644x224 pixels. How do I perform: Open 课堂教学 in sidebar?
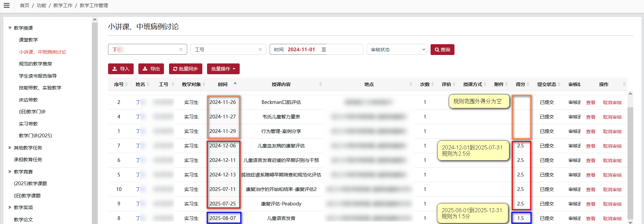[28, 40]
